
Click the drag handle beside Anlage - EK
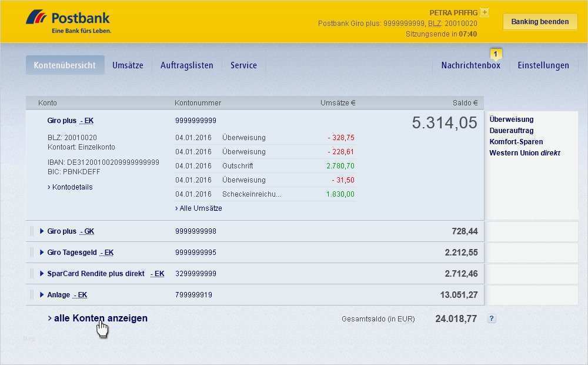coord(32,294)
